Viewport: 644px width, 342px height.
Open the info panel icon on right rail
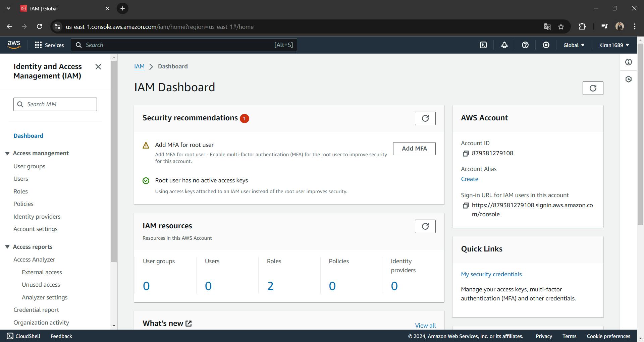pos(629,62)
